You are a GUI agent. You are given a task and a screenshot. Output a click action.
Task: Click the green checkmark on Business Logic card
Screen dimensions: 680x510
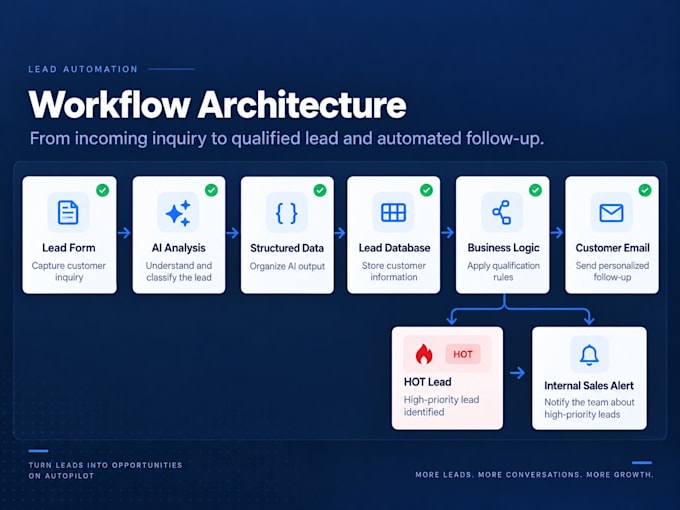pyautogui.click(x=536, y=190)
